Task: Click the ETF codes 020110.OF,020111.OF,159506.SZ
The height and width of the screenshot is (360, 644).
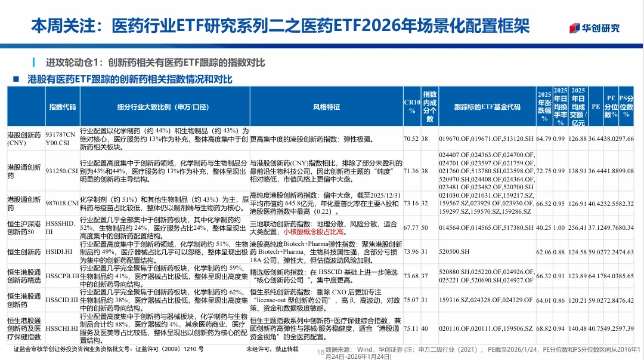Action: coord(486,329)
